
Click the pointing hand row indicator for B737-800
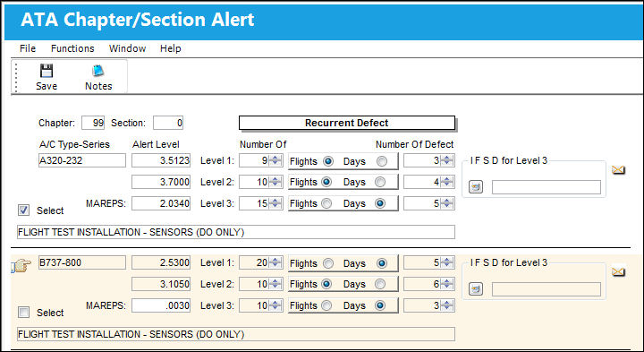[21, 266]
